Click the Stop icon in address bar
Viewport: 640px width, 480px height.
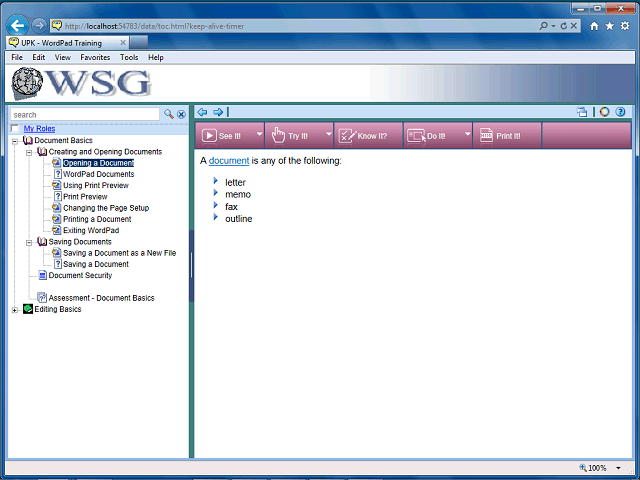tap(573, 26)
